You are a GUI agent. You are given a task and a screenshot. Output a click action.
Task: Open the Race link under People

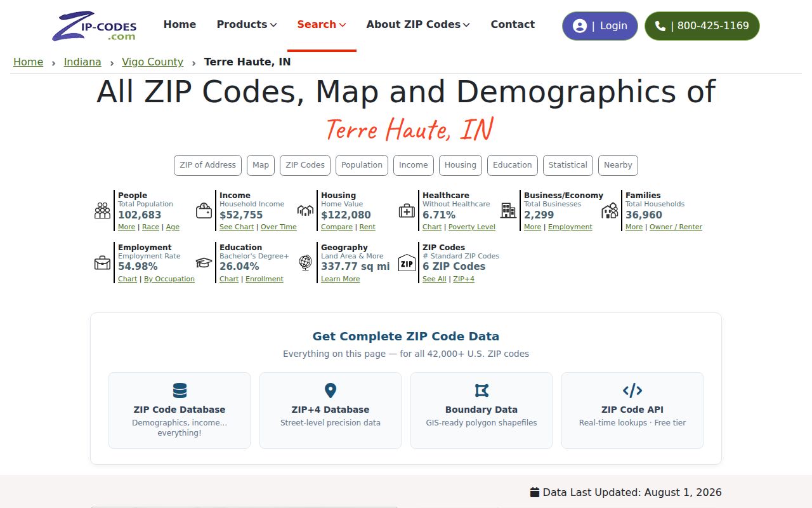(150, 227)
